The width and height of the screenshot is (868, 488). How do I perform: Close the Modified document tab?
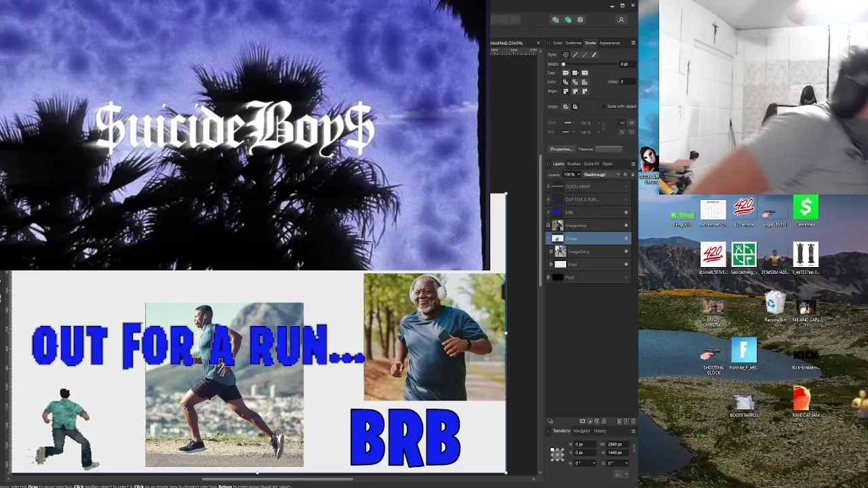(x=538, y=43)
